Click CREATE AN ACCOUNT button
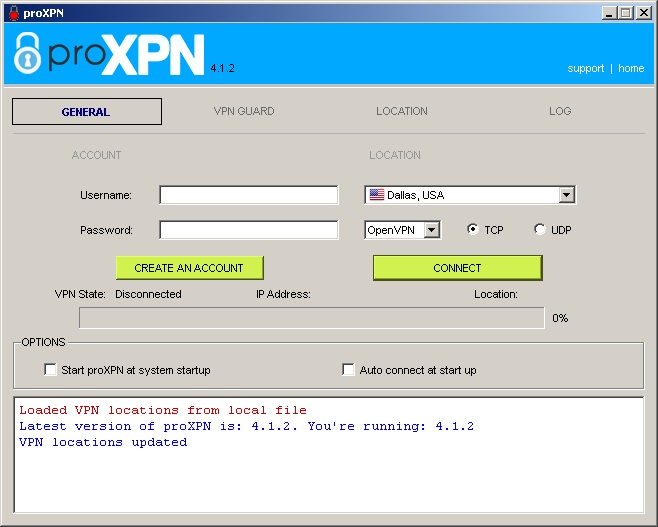The height and width of the screenshot is (527, 658). pyautogui.click(x=190, y=268)
